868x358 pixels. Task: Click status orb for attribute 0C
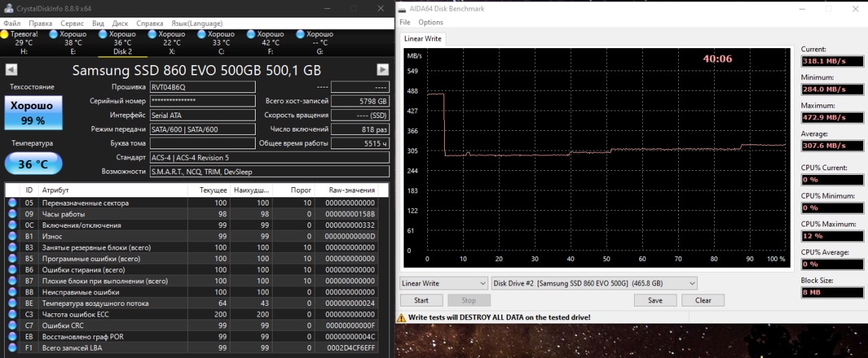pos(12,225)
